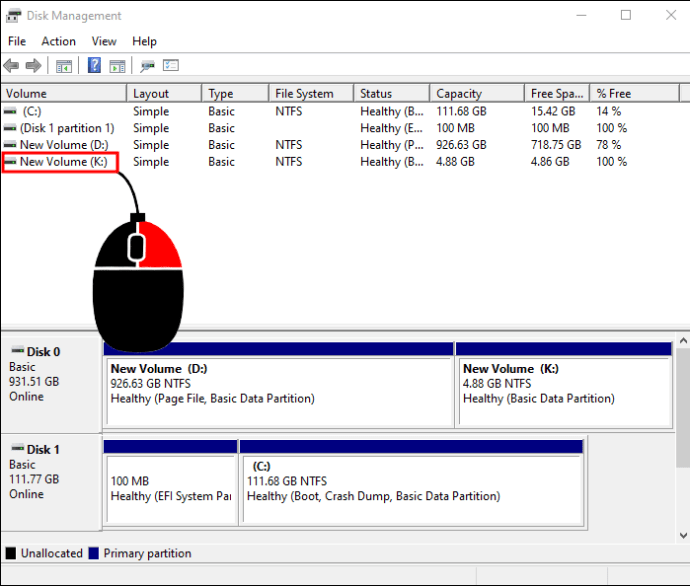Viewport: 690px width, 586px height.
Task: Click the Show/Hide Console Tree toolbar icon
Action: pos(63,66)
